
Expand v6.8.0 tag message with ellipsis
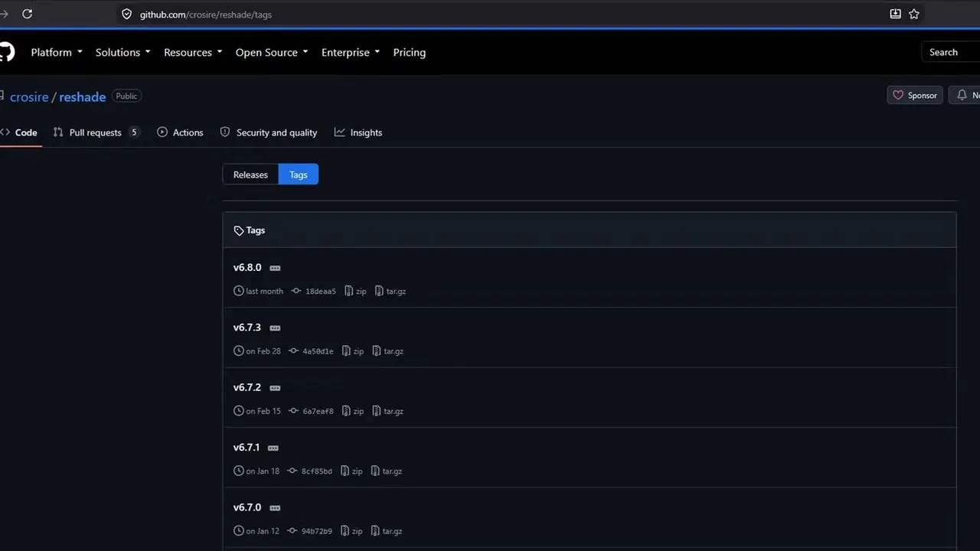pos(275,268)
